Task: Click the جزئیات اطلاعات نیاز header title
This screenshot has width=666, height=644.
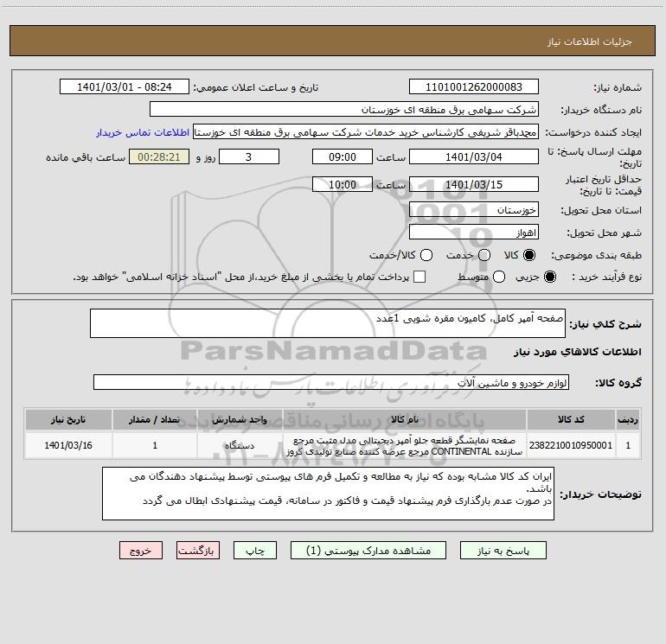Action: [x=590, y=41]
